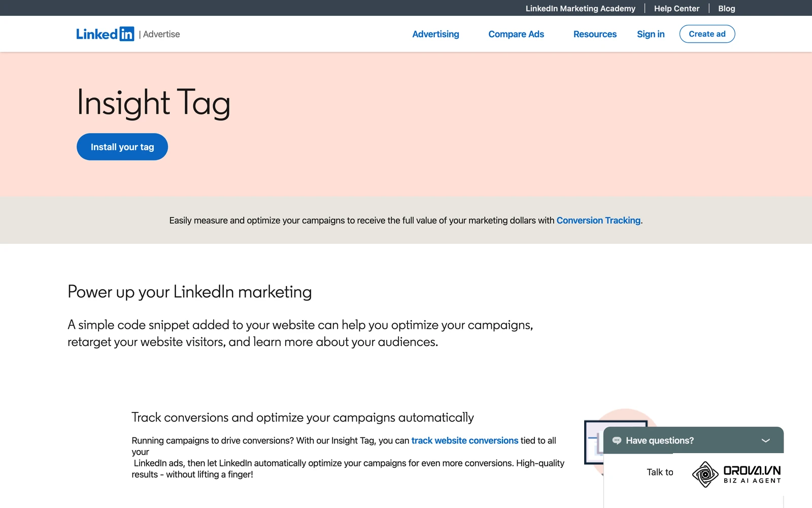
Task: Open the Compare Ads menu
Action: 516,34
